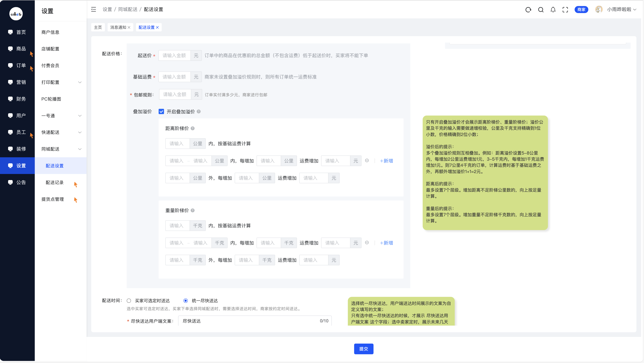
Task: Open 用户 in the main sidebar
Action: coord(17,116)
